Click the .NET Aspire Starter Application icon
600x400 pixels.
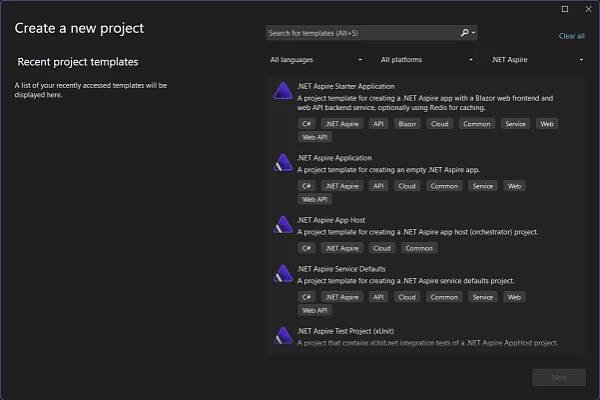click(x=283, y=91)
